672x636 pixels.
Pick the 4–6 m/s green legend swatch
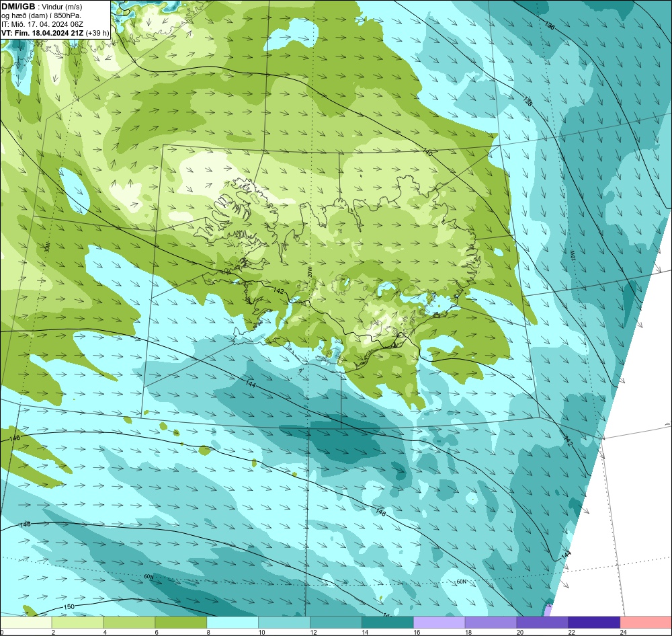[129, 623]
